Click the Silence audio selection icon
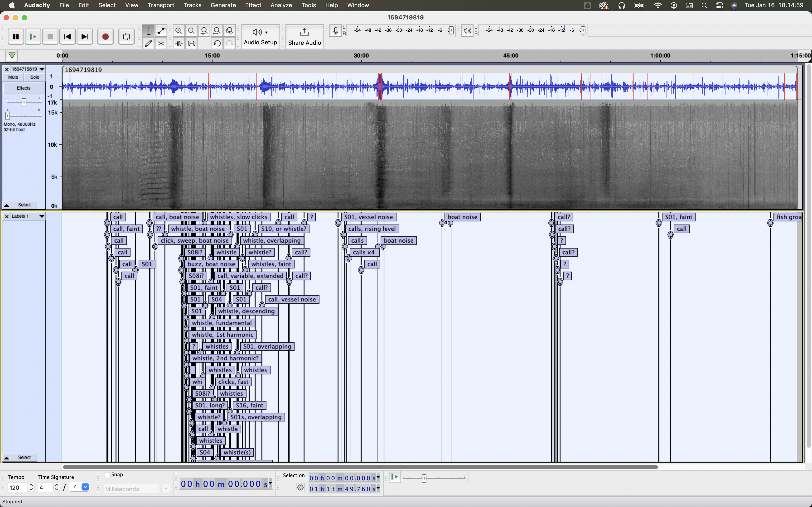 pyautogui.click(x=192, y=43)
